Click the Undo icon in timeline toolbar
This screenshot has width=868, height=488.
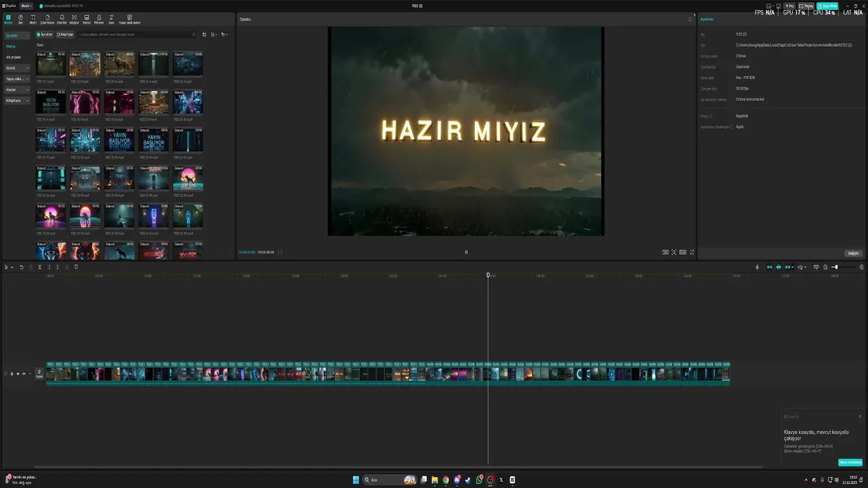21,267
